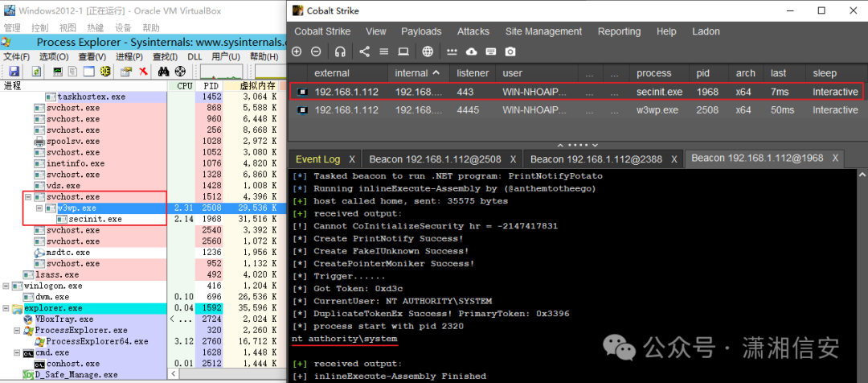Click the three-dots credentials icon in Cobalt Strike toolbar
Image resolution: width=868 pixels, height=383 pixels.
click(x=452, y=51)
